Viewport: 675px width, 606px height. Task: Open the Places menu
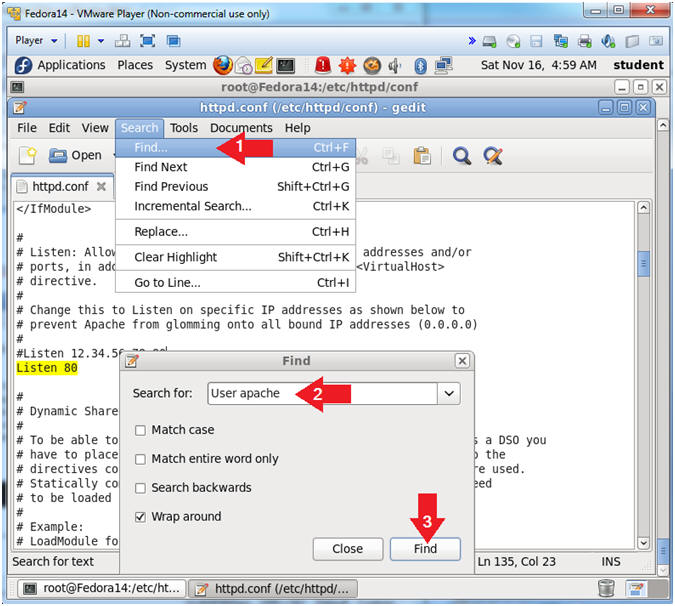pos(135,65)
